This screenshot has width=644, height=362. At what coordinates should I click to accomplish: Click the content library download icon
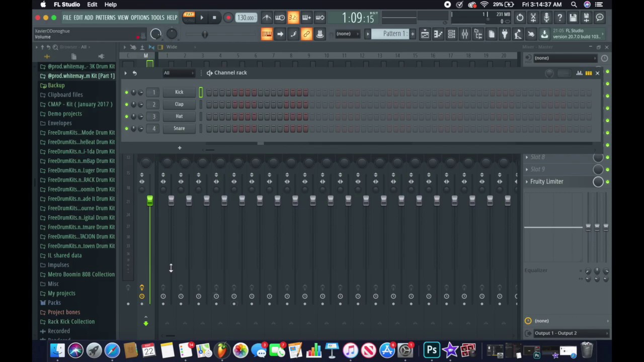[x=544, y=34]
